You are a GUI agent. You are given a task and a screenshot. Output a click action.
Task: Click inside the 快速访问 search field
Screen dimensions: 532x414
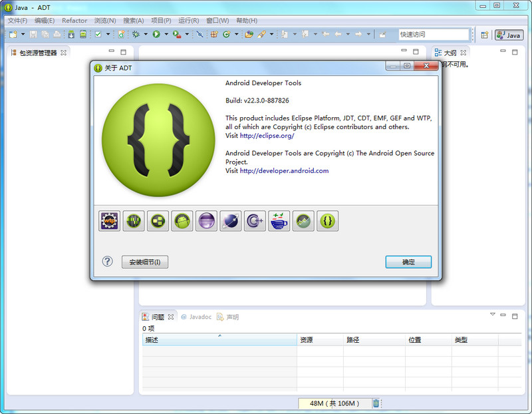[434, 34]
